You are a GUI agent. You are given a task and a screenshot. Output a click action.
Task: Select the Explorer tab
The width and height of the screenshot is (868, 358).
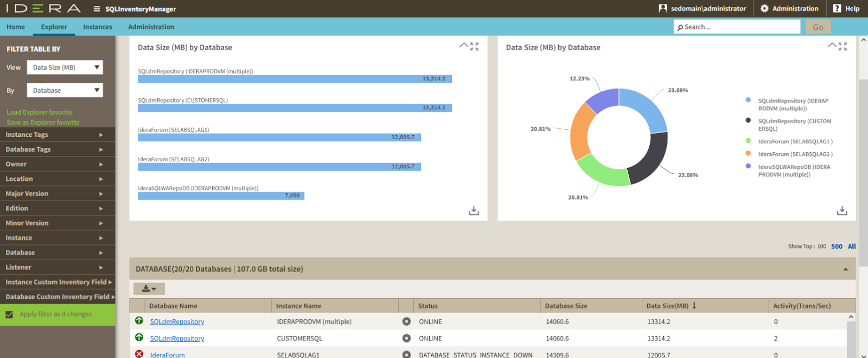click(54, 27)
